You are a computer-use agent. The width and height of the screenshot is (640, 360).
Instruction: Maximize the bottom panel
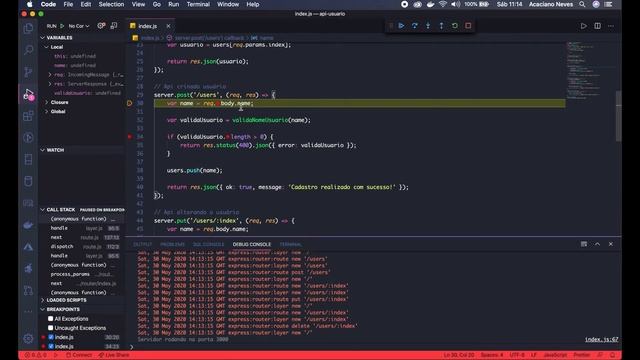click(x=597, y=244)
